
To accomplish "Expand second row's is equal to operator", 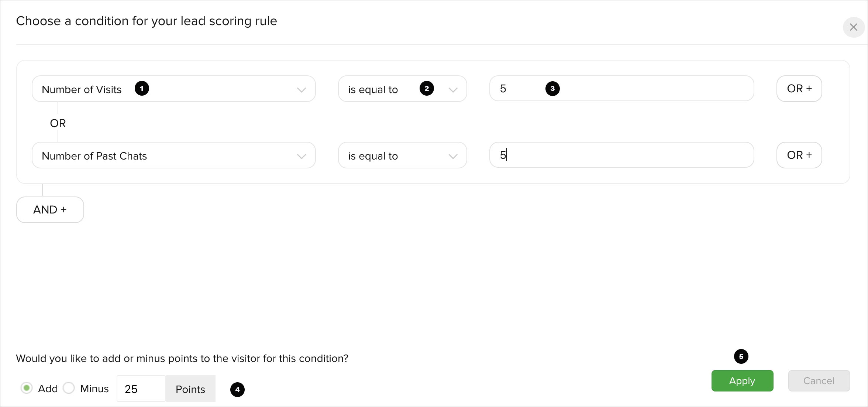I will point(403,155).
